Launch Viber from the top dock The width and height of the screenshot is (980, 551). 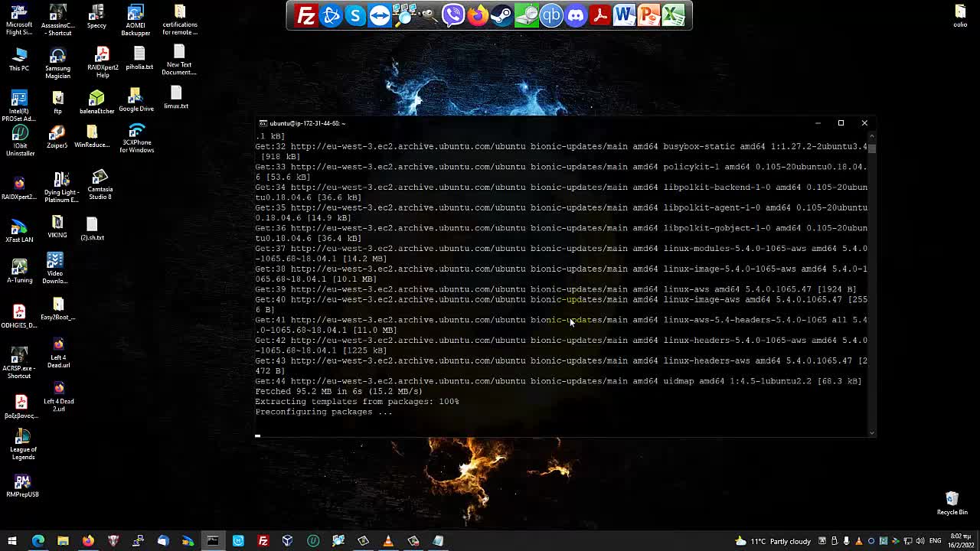tap(453, 15)
